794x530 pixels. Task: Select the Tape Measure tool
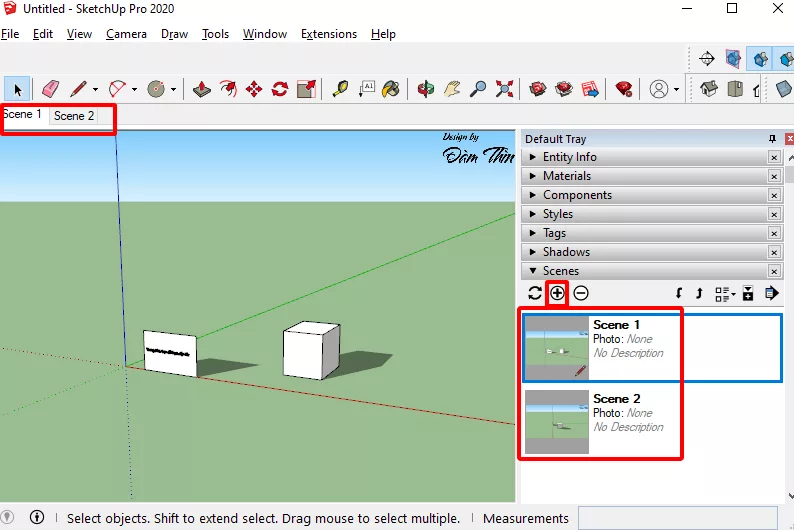click(340, 90)
